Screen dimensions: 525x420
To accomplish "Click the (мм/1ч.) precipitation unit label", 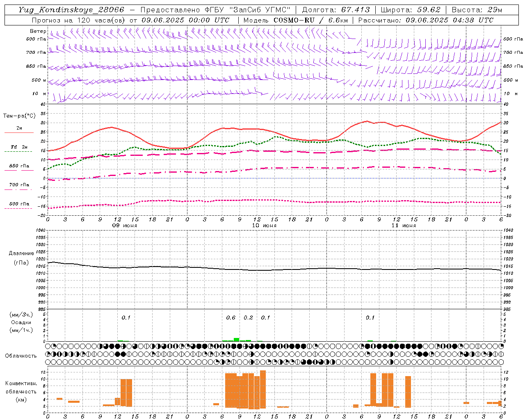I will click(21, 330).
